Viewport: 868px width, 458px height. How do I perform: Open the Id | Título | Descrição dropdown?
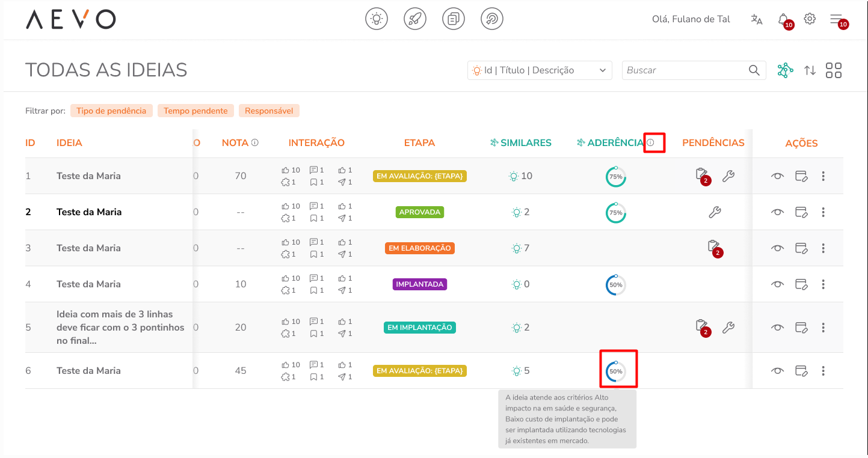(540, 70)
